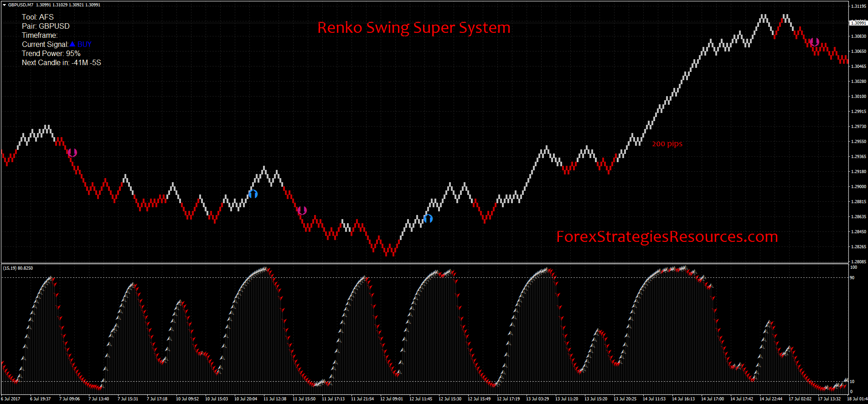Click the '10 Jul 15:03' time label
The height and width of the screenshot is (404, 868).
click(217, 399)
